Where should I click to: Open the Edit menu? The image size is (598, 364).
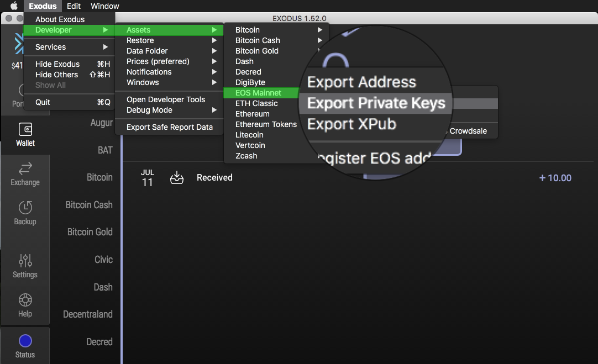74,6
